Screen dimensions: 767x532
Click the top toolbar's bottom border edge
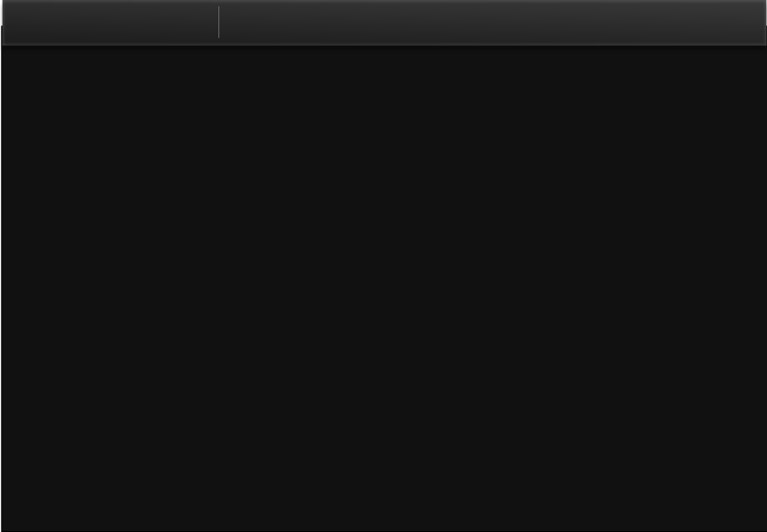pyautogui.click(x=384, y=45)
